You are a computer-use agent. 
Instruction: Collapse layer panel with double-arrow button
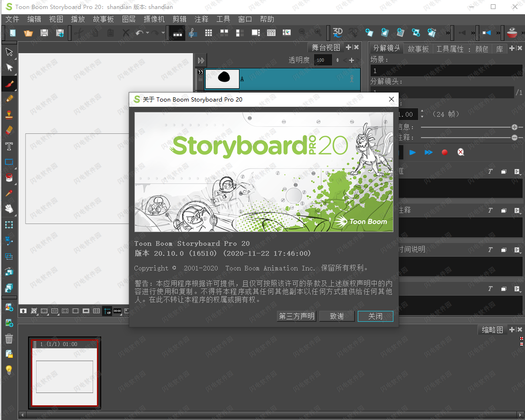coord(201,61)
